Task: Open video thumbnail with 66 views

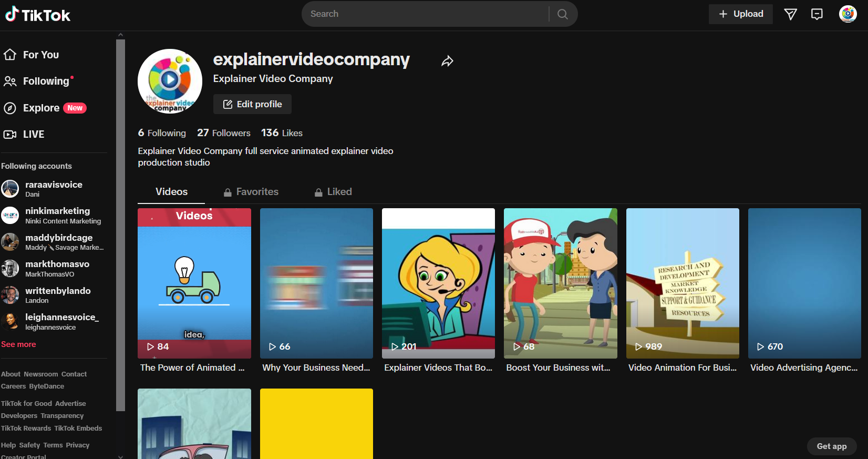Action: coord(316,283)
